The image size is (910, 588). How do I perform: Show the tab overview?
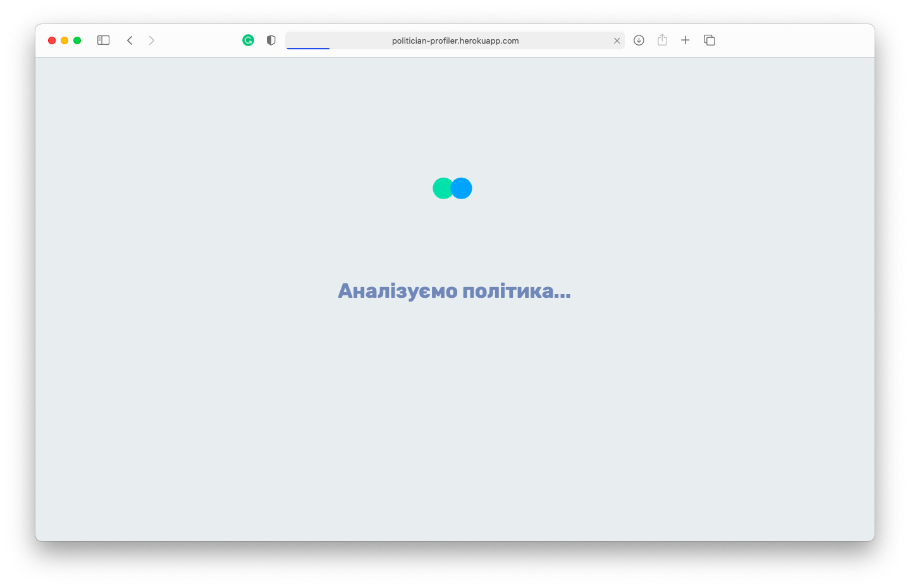(710, 40)
